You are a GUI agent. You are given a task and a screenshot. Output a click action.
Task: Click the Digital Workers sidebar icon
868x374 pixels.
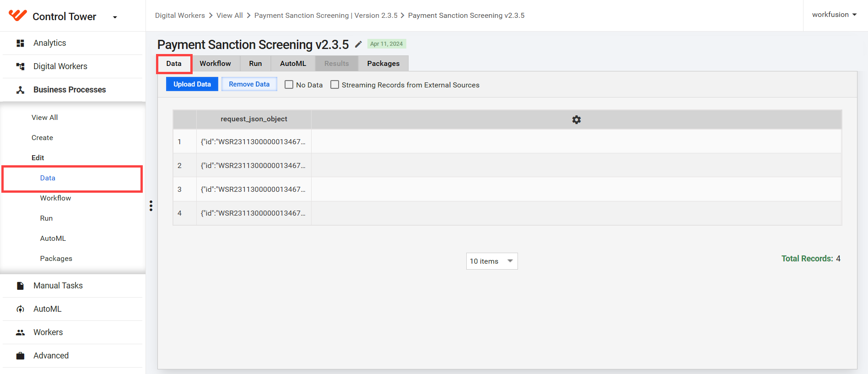(x=20, y=66)
